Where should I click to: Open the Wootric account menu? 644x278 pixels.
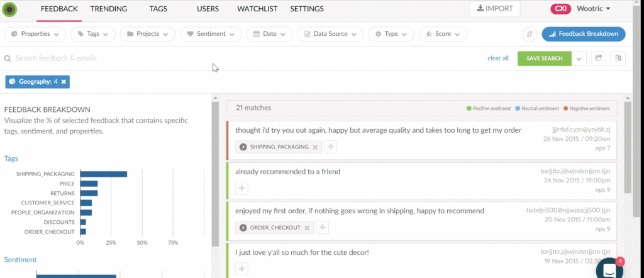point(590,9)
